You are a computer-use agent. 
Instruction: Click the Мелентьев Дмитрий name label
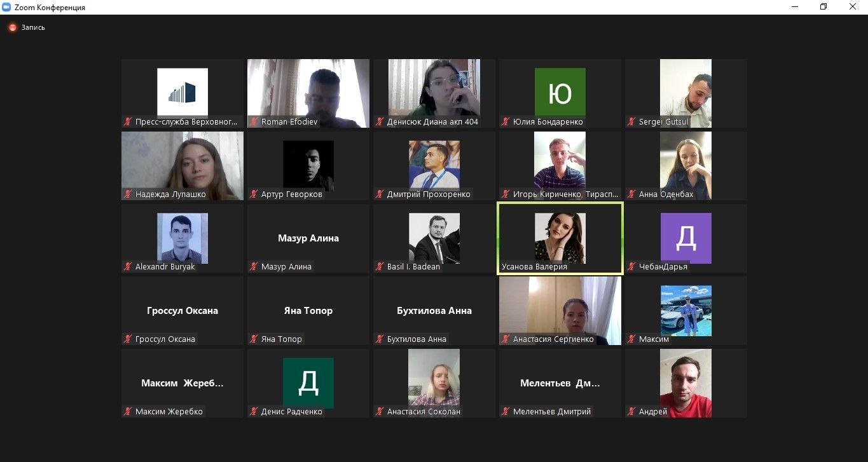click(552, 411)
